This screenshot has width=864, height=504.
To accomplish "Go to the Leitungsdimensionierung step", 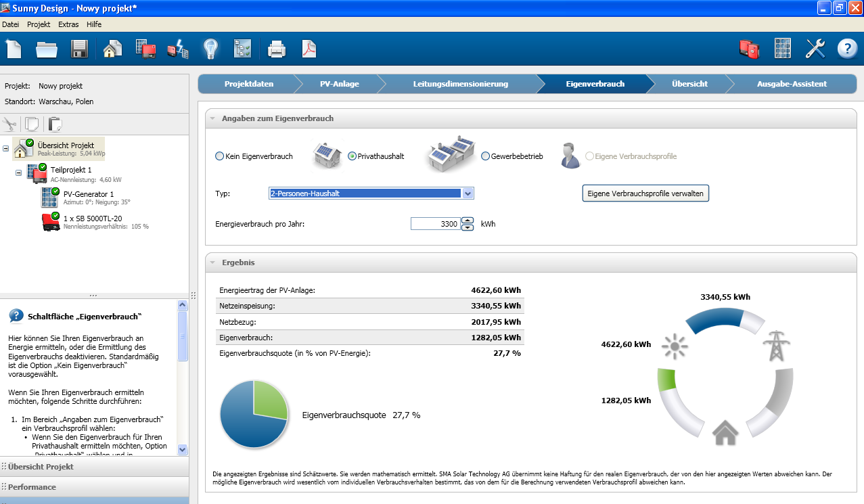I will pyautogui.click(x=460, y=84).
